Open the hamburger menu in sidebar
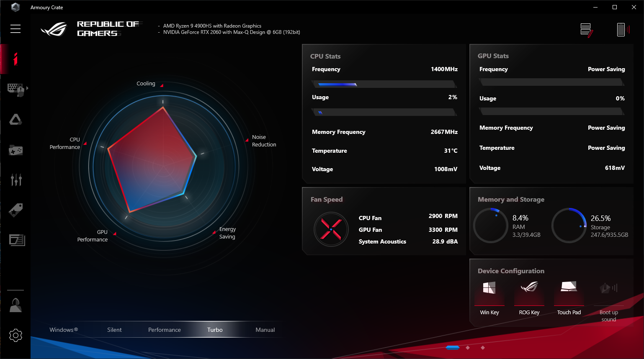644x359 pixels. [15, 28]
